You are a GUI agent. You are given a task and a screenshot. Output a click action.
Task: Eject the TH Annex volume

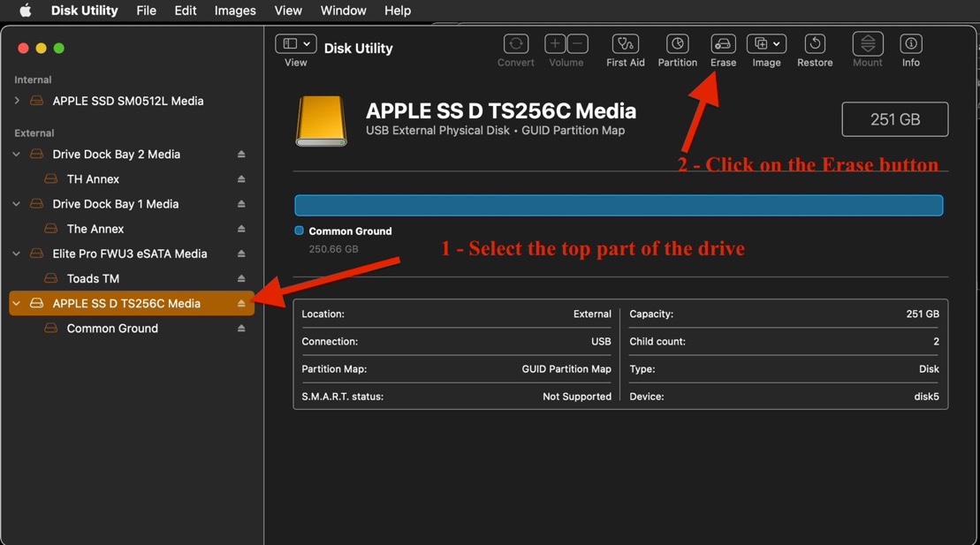click(x=241, y=179)
